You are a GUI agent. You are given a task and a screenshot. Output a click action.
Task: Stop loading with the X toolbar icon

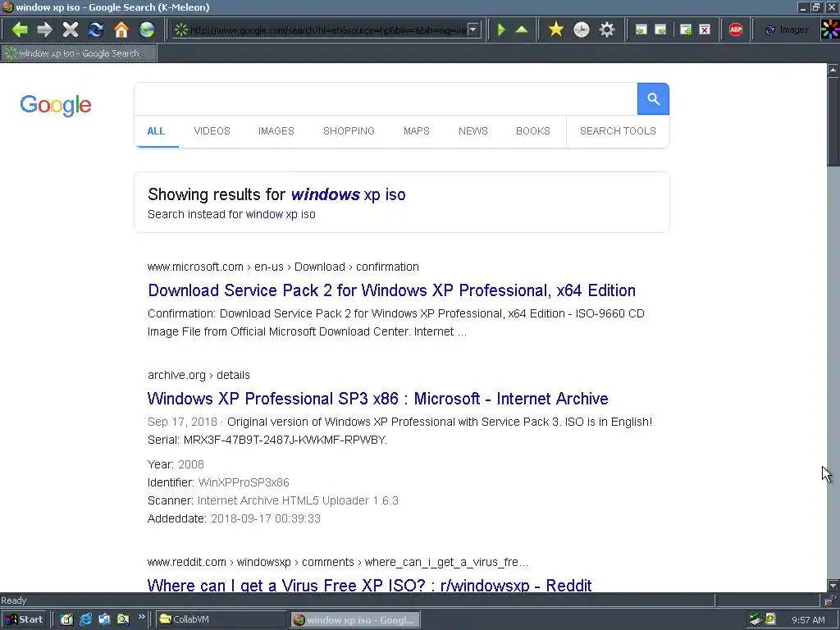[71, 30]
